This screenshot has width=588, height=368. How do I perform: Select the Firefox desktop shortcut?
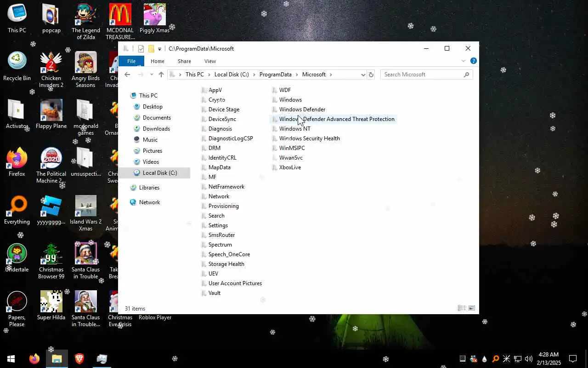(17, 162)
